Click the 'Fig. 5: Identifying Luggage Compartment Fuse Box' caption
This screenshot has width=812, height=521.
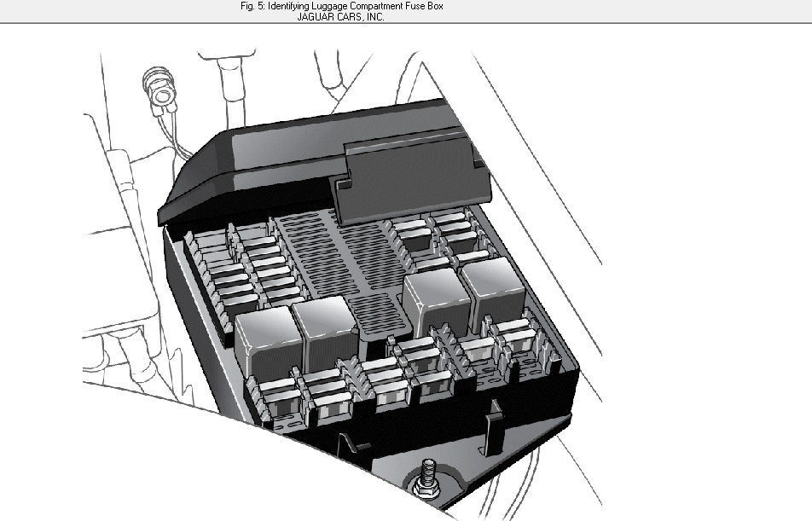coord(342,6)
